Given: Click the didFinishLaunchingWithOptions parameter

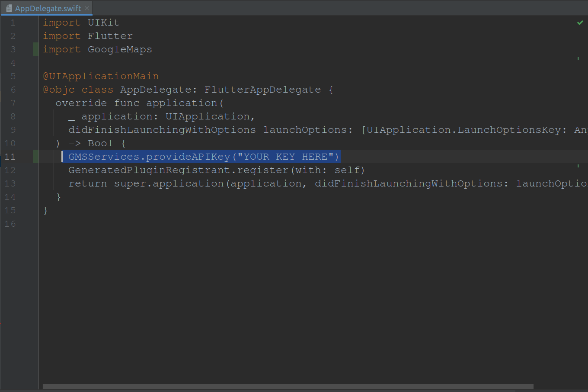Looking at the screenshot, I should 162,129.
